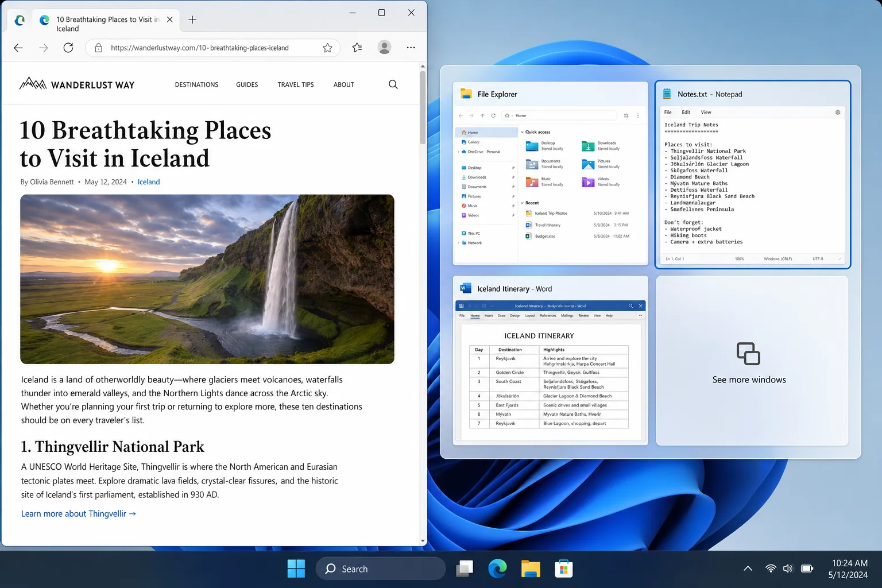Image resolution: width=882 pixels, height=588 pixels.
Task: Click the Word icon beside Iceland Itinerary title
Action: click(x=466, y=288)
